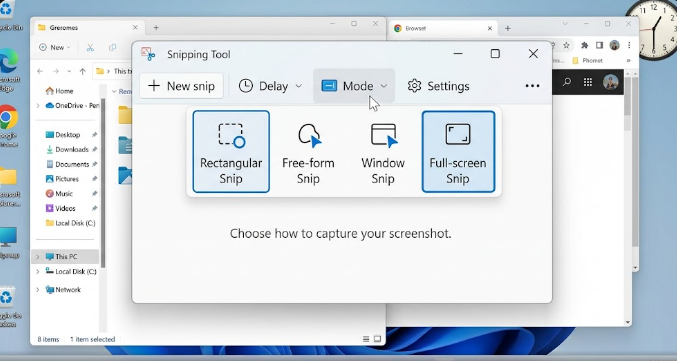Open Home in File Explorer sidebar
The height and width of the screenshot is (361, 677).
60,91
